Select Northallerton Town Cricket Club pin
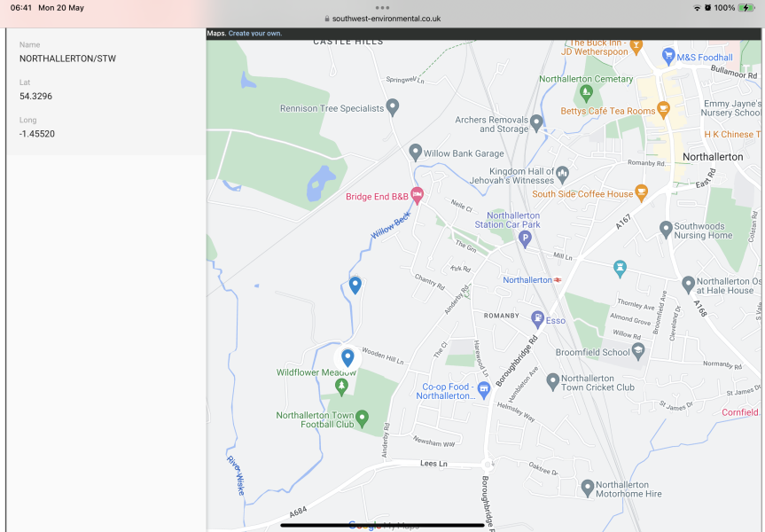This screenshot has height=532, width=765. coord(553,381)
